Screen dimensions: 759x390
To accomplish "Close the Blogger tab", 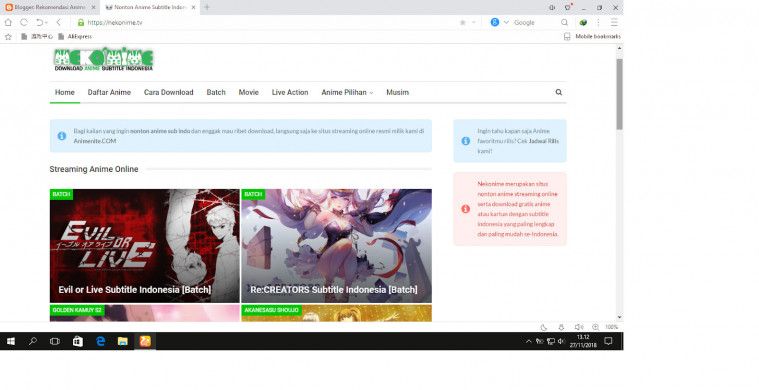I will point(93,7).
